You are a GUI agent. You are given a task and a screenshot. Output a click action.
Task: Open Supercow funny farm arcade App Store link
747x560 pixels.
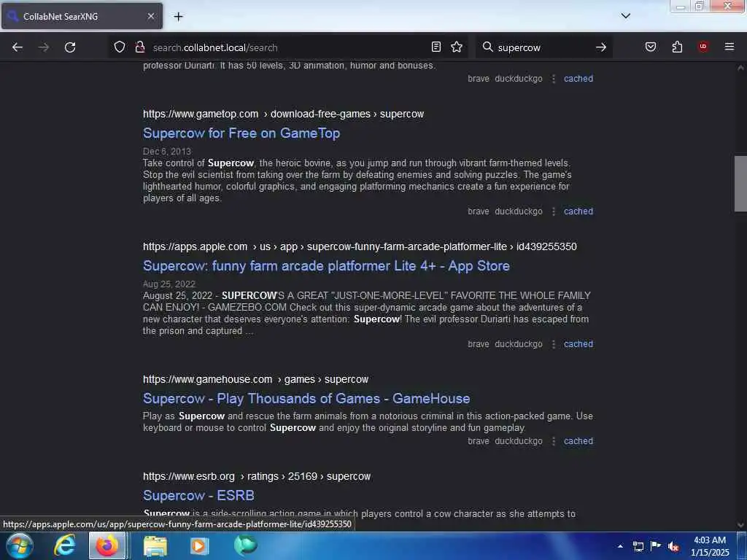tap(326, 265)
